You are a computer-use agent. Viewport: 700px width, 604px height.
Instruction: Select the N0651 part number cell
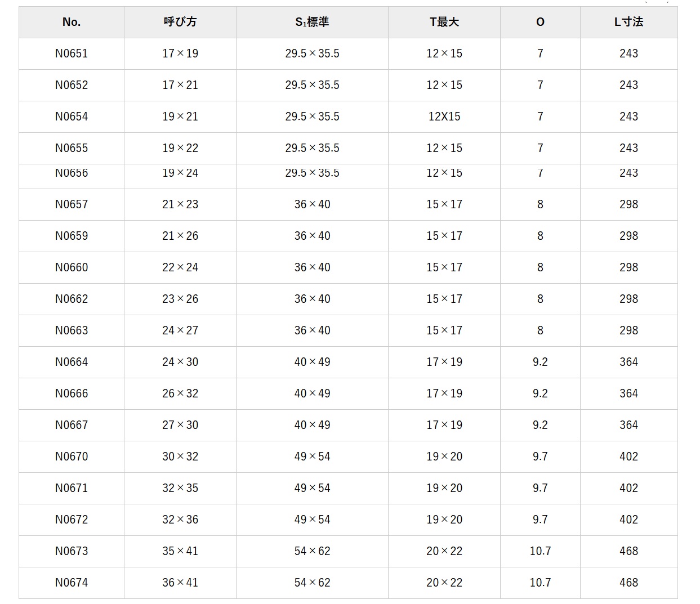tap(72, 53)
